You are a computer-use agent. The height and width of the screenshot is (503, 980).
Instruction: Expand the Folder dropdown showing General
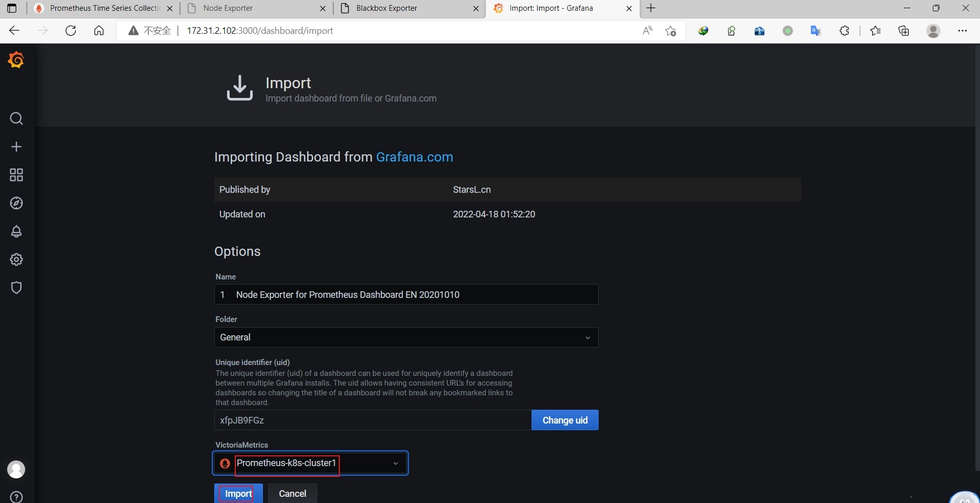click(x=406, y=337)
